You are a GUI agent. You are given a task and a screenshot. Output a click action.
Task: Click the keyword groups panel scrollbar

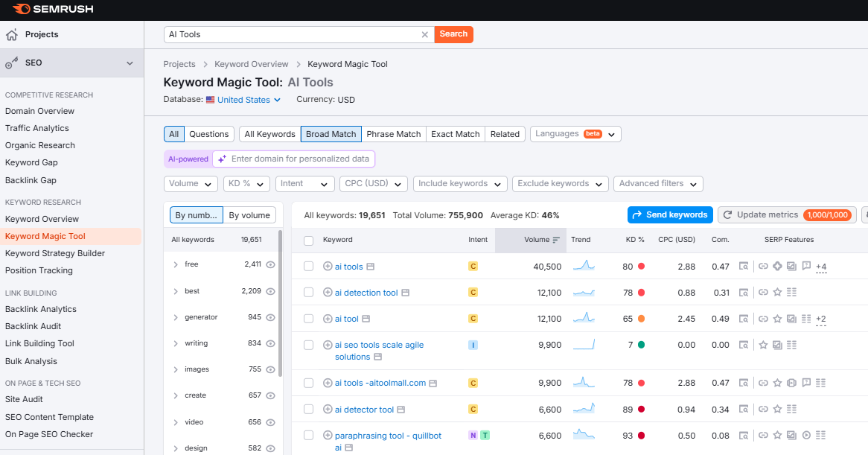coord(280,305)
